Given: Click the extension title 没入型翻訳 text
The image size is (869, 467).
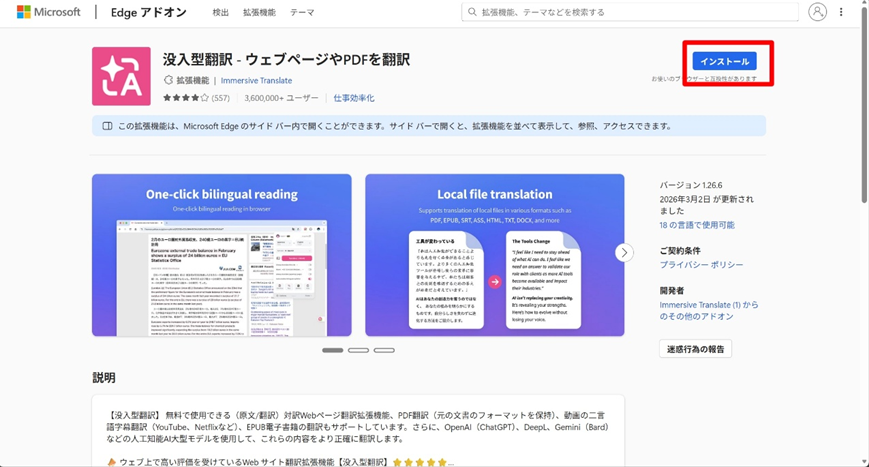Looking at the screenshot, I should (287, 59).
